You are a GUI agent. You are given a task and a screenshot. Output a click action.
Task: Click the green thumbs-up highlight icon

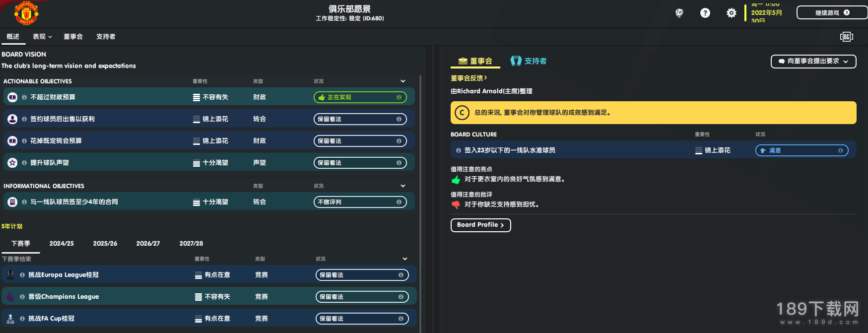456,180
